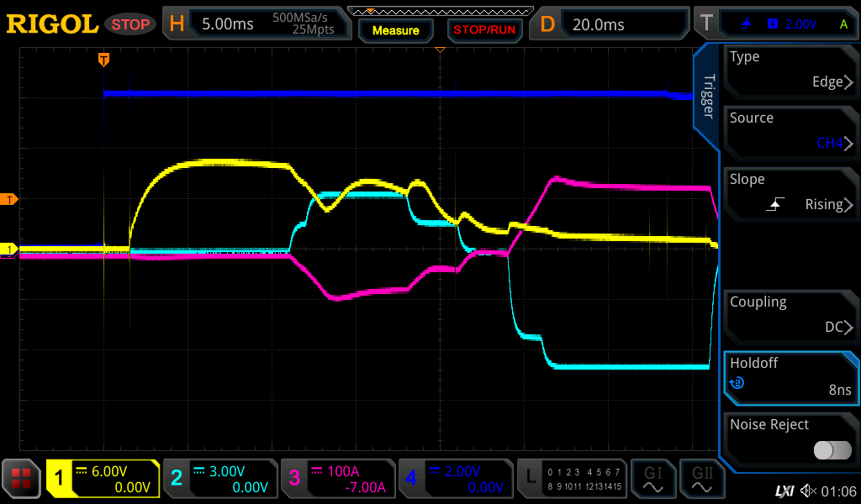Click the orange T trigger level marker

[10, 199]
